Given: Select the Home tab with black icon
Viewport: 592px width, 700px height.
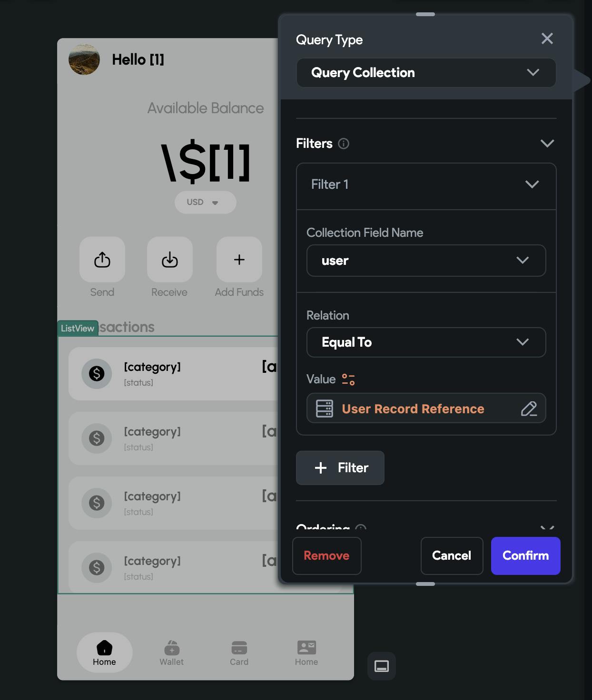Looking at the screenshot, I should (104, 652).
